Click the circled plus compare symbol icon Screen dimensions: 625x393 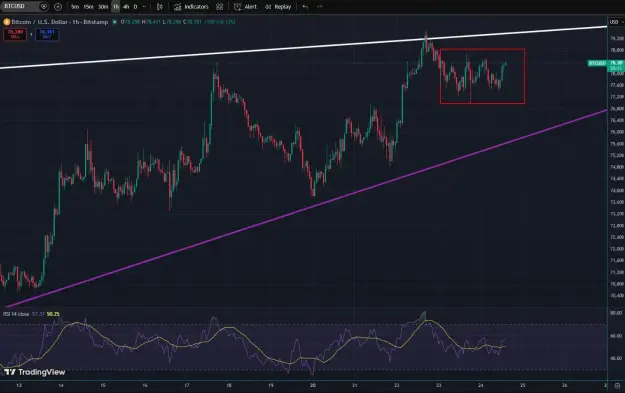click(x=58, y=6)
